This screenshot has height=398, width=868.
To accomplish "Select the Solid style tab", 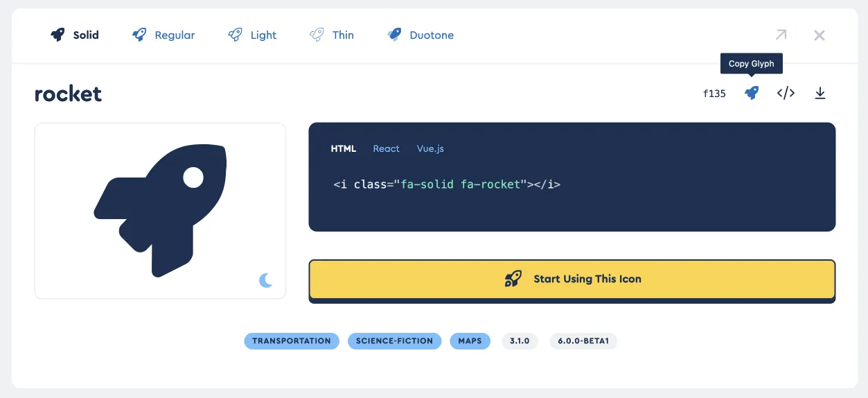I will (x=75, y=35).
